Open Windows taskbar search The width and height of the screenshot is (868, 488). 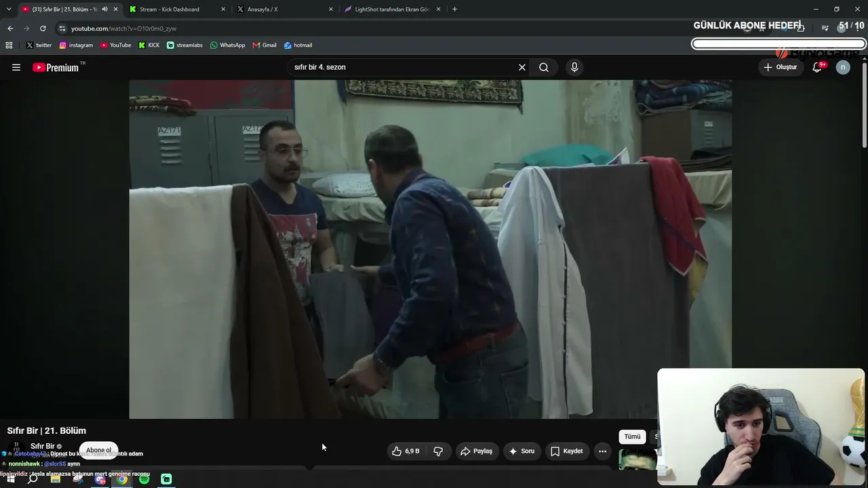pyautogui.click(x=33, y=479)
